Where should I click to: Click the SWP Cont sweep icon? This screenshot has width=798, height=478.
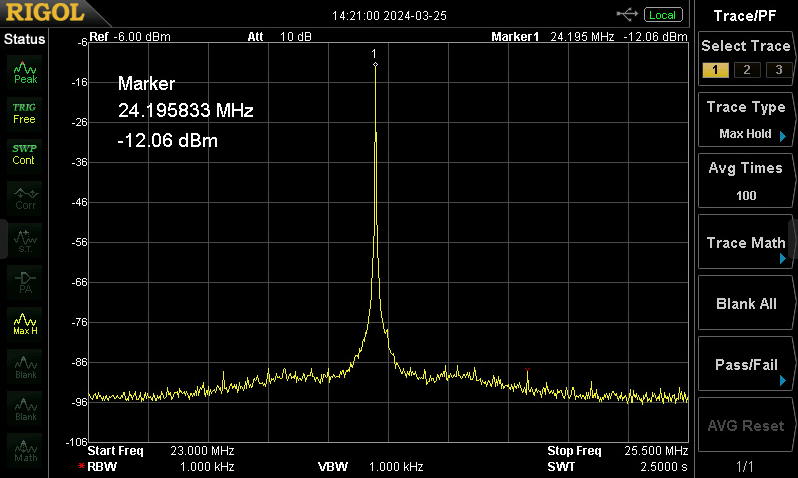point(24,154)
